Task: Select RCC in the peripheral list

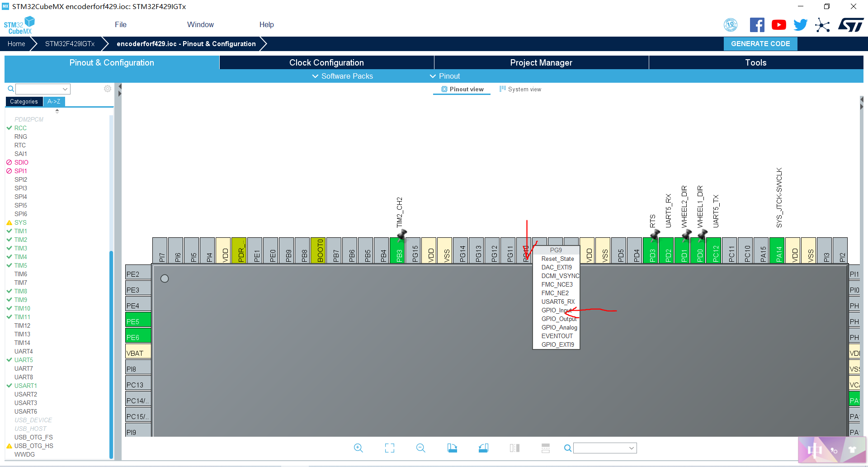Action: pyautogui.click(x=20, y=128)
